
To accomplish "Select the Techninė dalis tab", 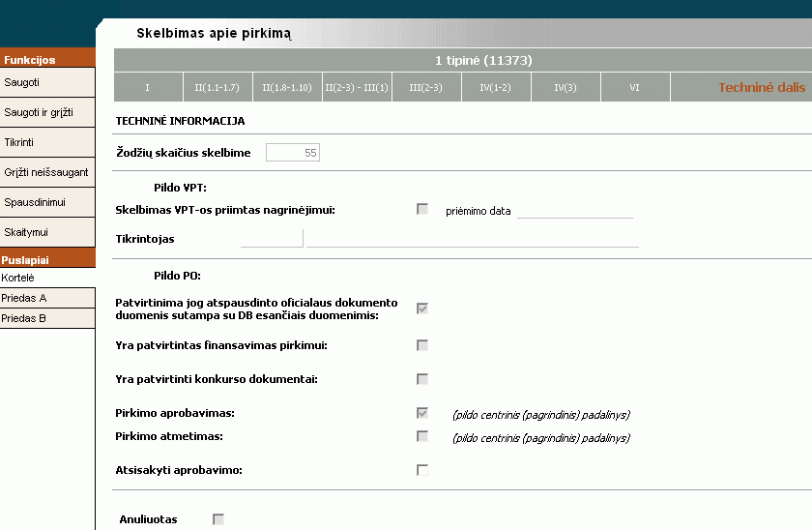I will pyautogui.click(x=741, y=87).
